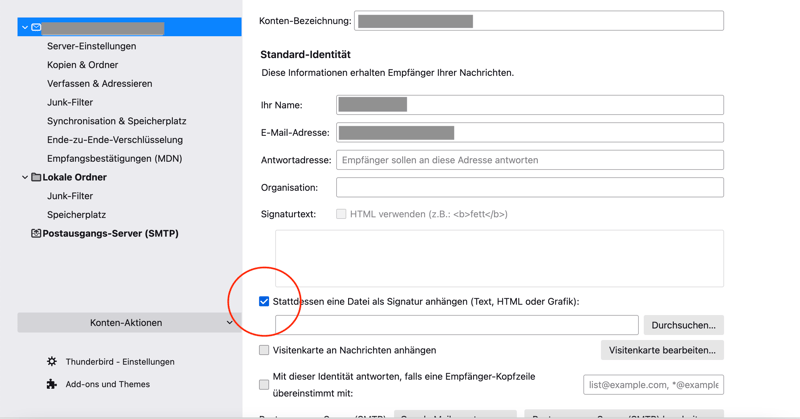
Task: Open Ende-zu-Ende-Verschlüsselung settings
Action: [x=115, y=140]
